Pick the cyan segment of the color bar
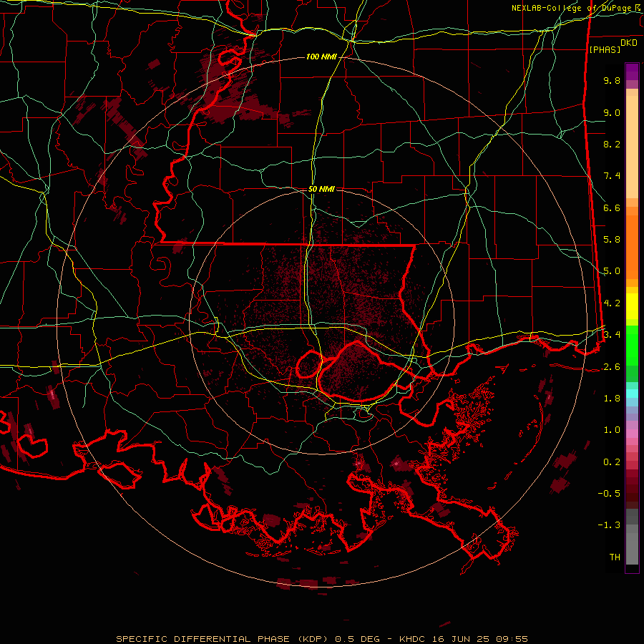 pos(632,394)
